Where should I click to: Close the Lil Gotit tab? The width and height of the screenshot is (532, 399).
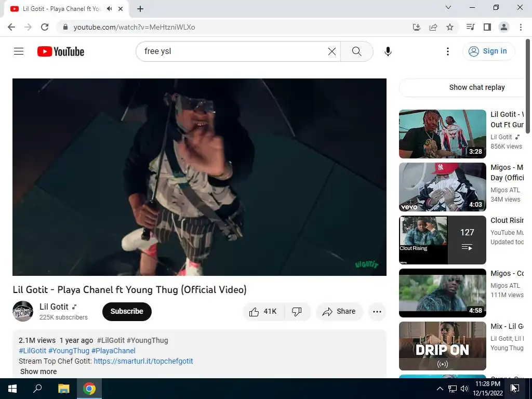[x=121, y=9]
